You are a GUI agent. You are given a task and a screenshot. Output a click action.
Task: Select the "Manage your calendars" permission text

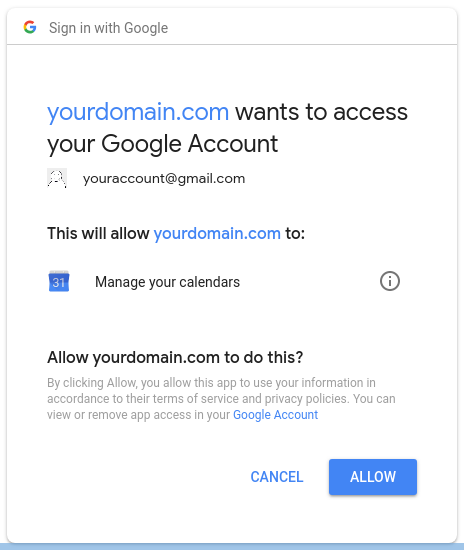(167, 282)
